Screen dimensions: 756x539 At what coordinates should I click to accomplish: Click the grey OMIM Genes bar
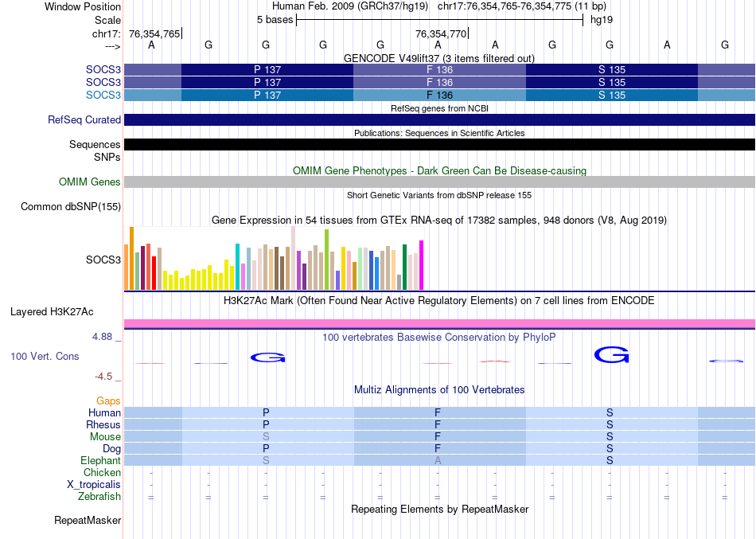[x=439, y=182]
